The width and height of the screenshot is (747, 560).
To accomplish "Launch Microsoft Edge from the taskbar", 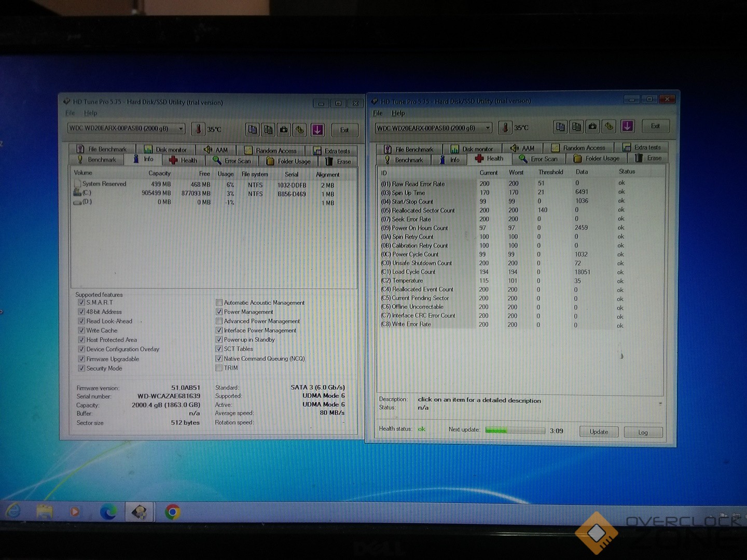I will (108, 512).
